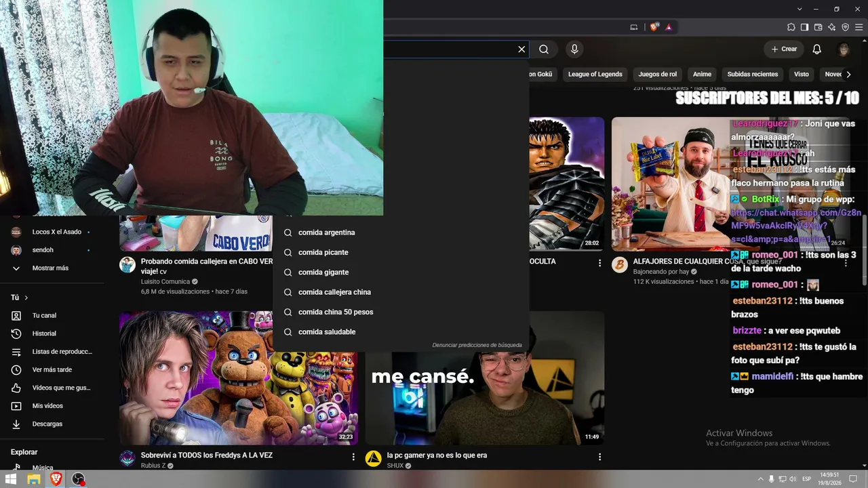Image resolution: width=868 pixels, height=488 pixels.
Task: Open File Explorer from the taskbar
Action: pos(34,479)
